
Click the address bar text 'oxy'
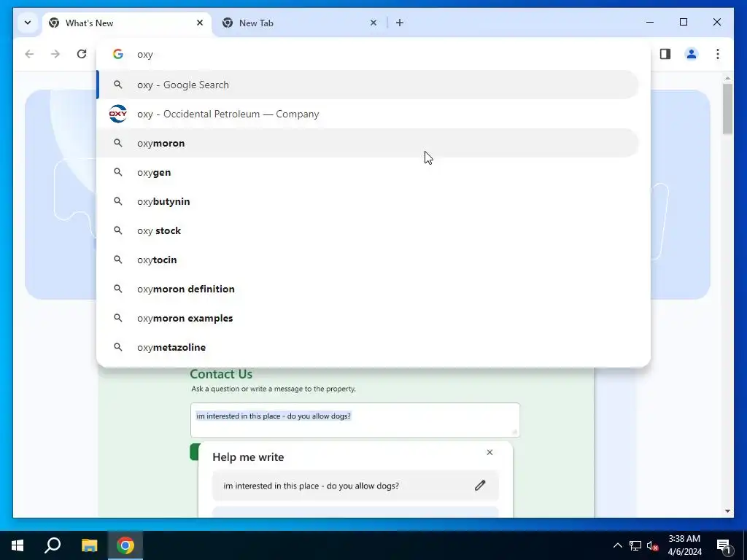click(145, 54)
